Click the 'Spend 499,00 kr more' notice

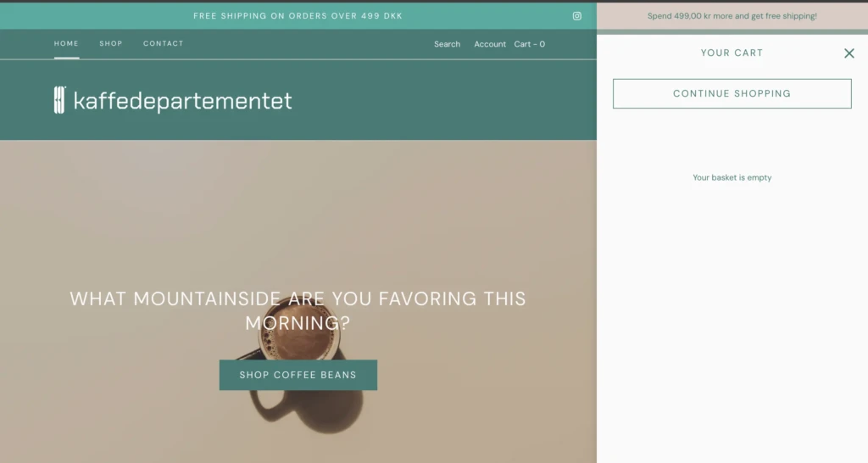click(732, 16)
